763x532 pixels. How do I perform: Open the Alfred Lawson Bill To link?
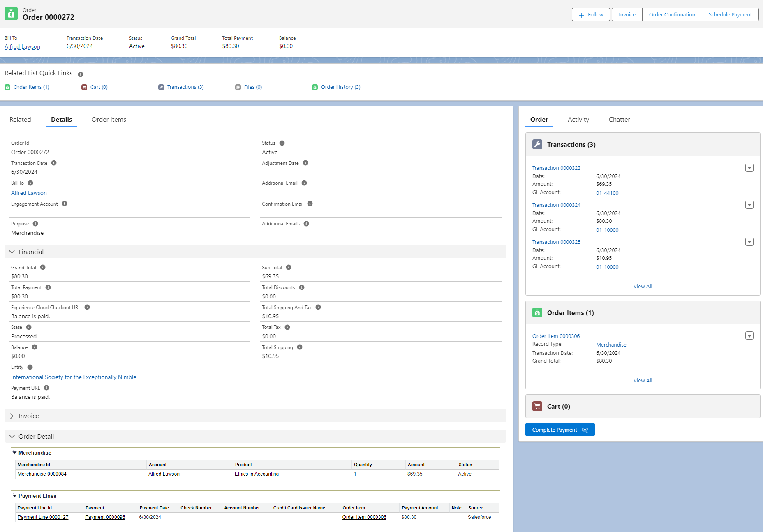point(22,46)
